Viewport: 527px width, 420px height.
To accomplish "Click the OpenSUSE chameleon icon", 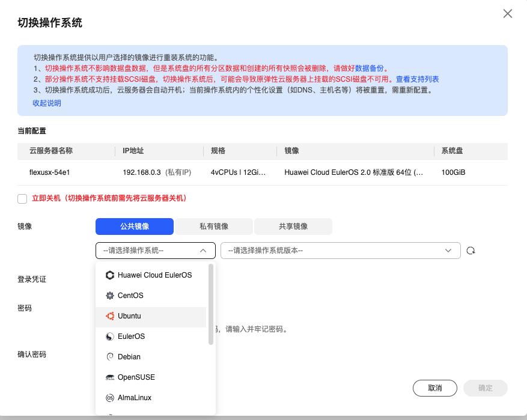I will [110, 377].
